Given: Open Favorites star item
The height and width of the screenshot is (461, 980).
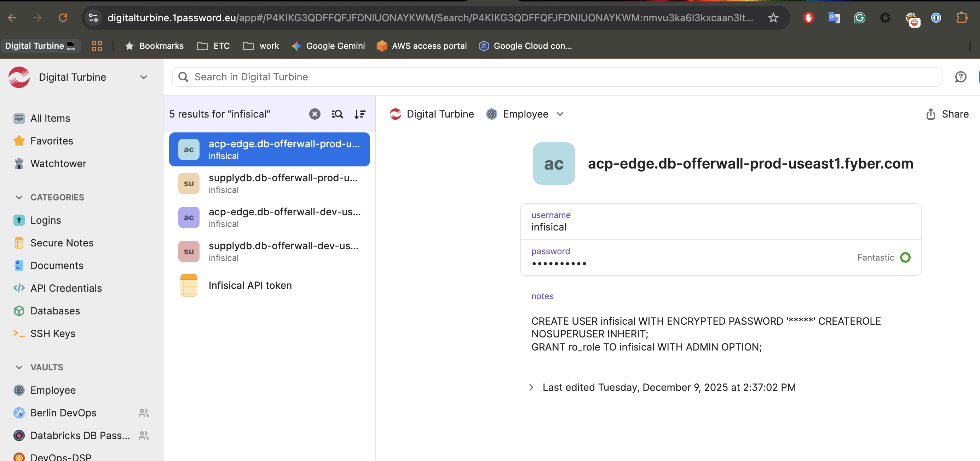Looking at the screenshot, I should coord(51,141).
